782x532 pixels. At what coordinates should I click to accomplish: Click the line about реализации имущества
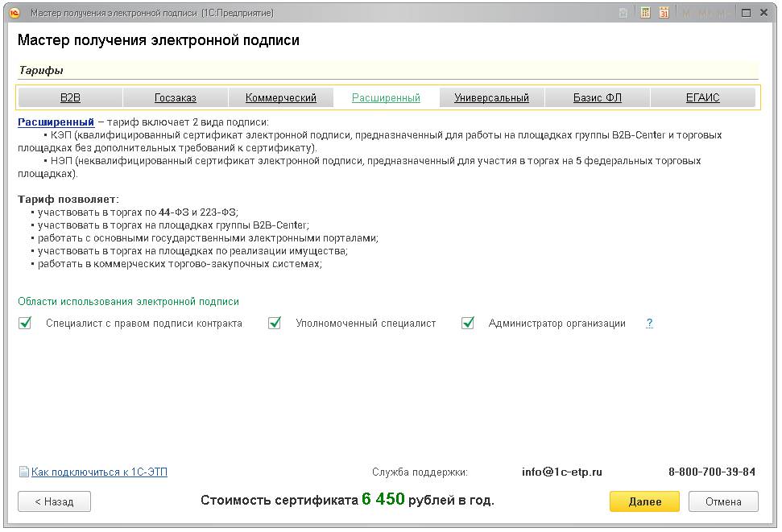(192, 251)
